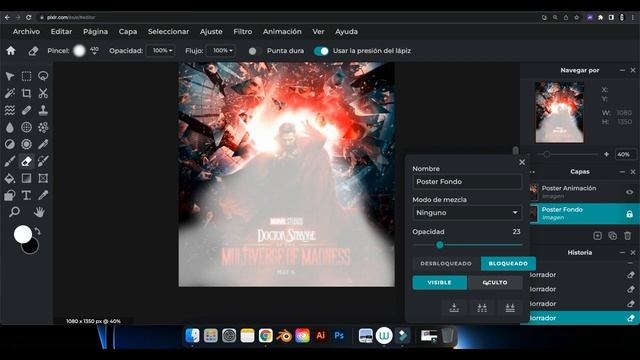Open Google Chrome from the dock

[266, 336]
